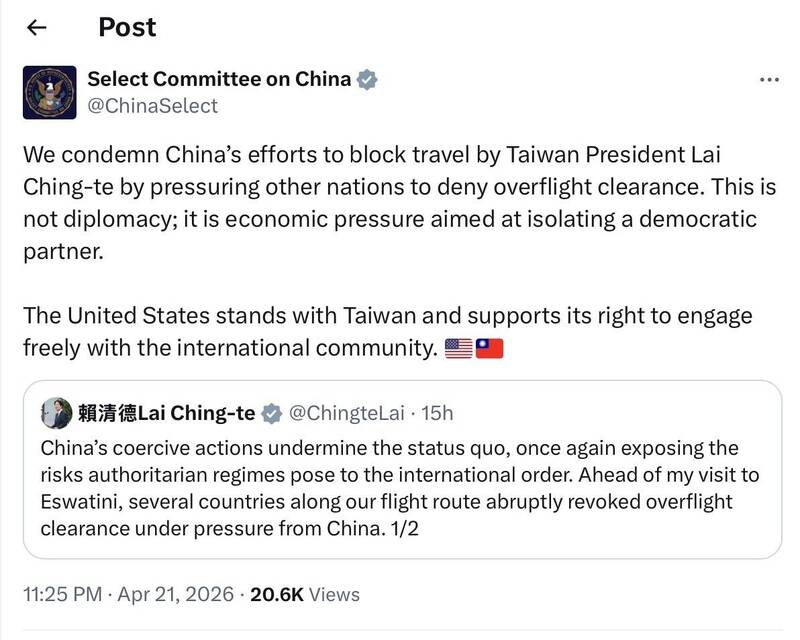Screen dimensions: 800x640
Task: Click the 15h timestamp on quoted post
Action: [437, 412]
